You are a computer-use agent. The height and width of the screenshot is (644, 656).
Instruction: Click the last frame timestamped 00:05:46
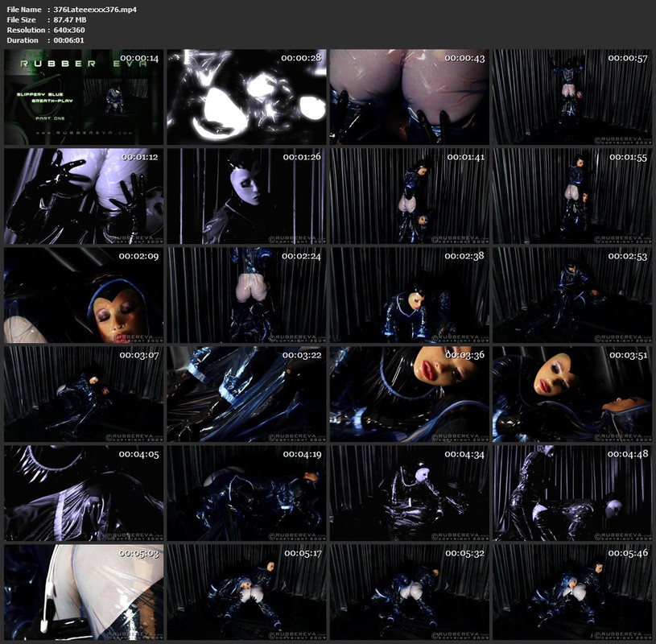tap(572, 592)
